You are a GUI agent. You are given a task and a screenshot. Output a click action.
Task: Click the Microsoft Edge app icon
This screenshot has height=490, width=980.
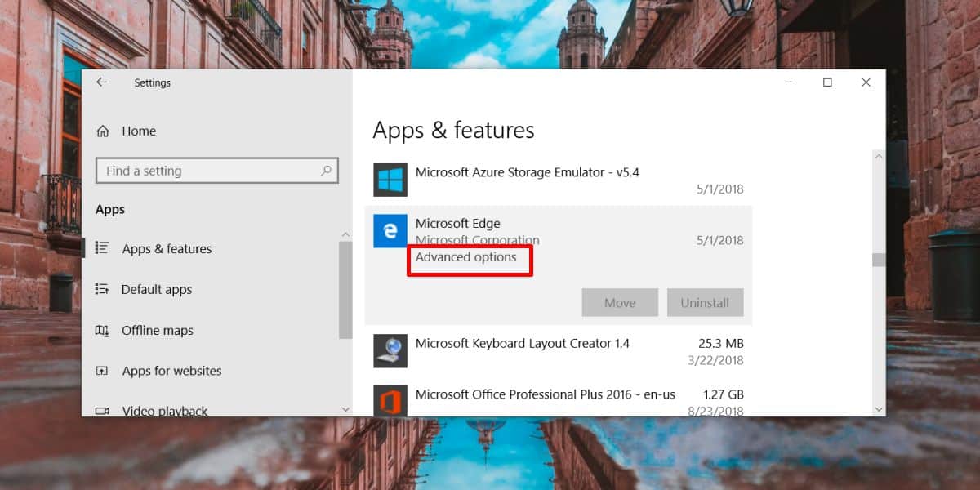point(390,231)
